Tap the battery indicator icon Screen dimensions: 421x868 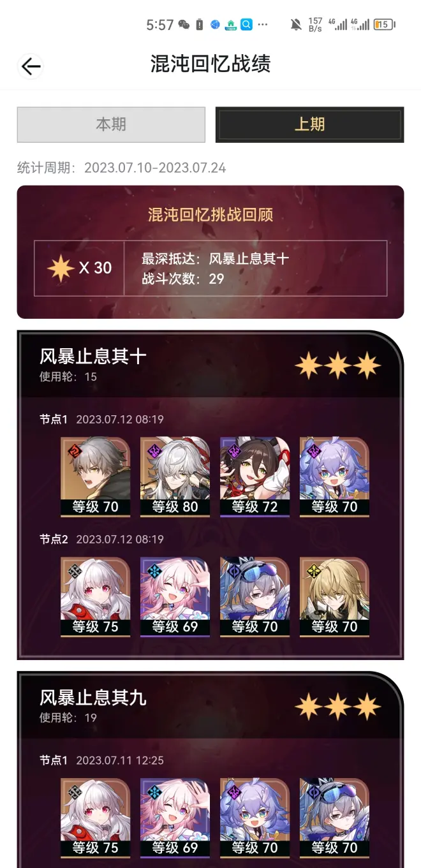point(385,25)
